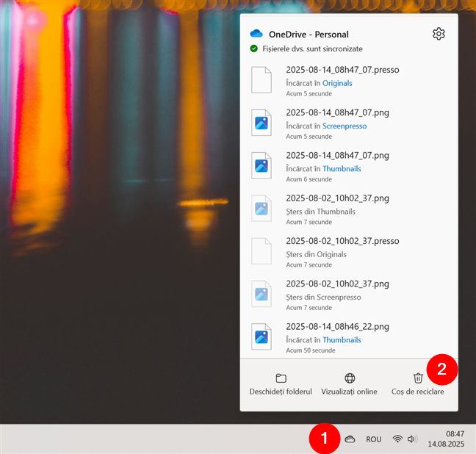Open the Screenpresso folder link
Image resolution: width=476 pixels, height=454 pixels.
click(345, 126)
